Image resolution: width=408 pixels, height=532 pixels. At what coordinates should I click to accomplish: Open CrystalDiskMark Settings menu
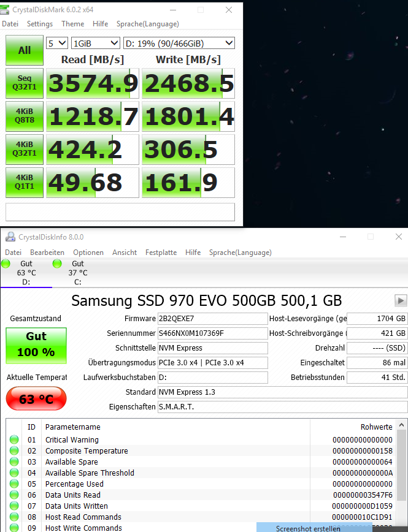(x=40, y=24)
